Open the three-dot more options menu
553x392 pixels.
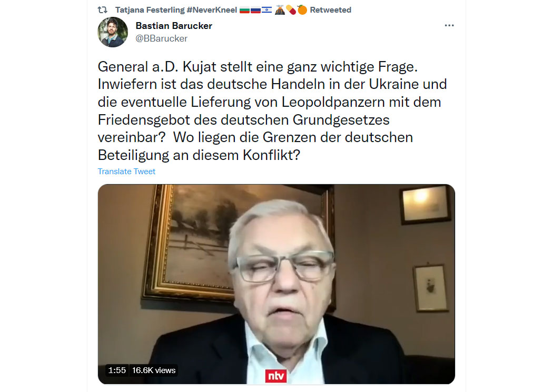[449, 25]
